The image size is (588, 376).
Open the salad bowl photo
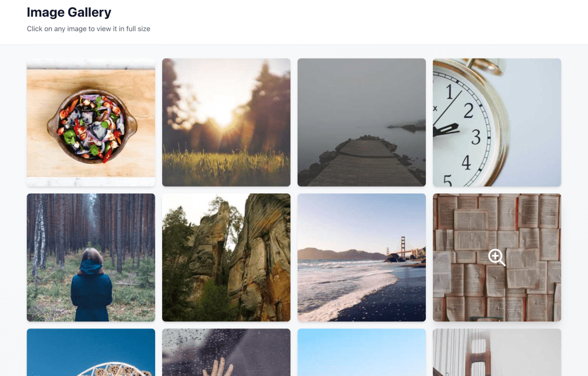point(91,122)
